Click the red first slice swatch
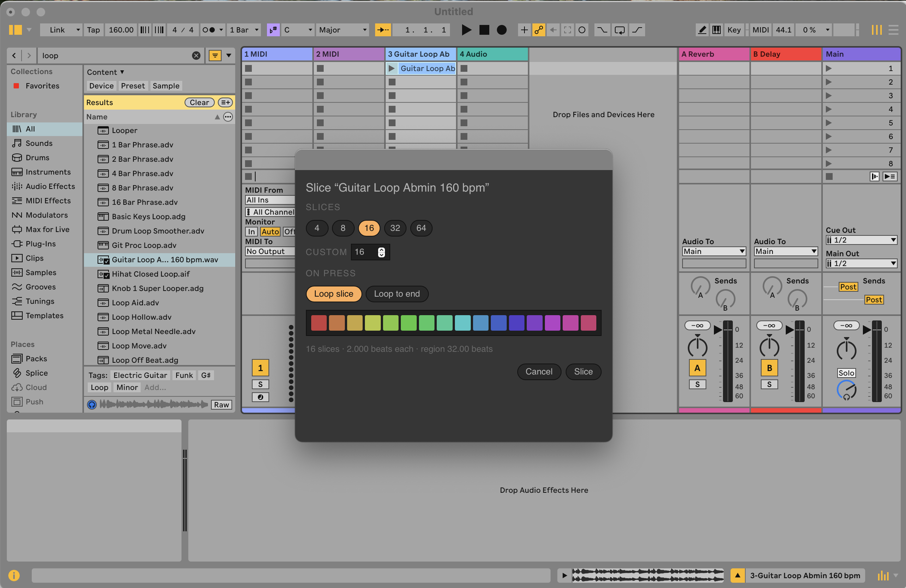The image size is (906, 588). pos(319,322)
